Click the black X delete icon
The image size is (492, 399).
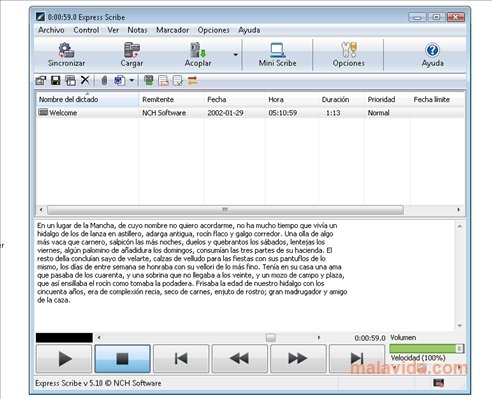click(85, 80)
